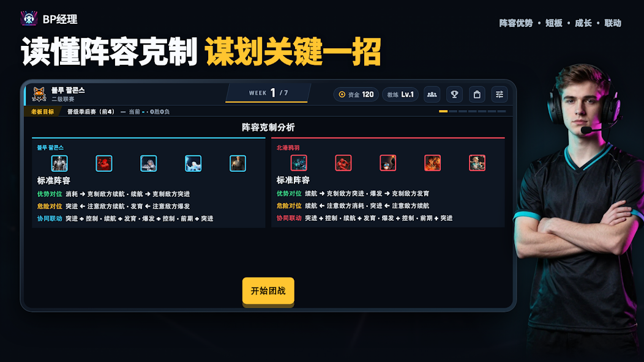
Task: Select red team's red robot hero
Action: (x=343, y=163)
